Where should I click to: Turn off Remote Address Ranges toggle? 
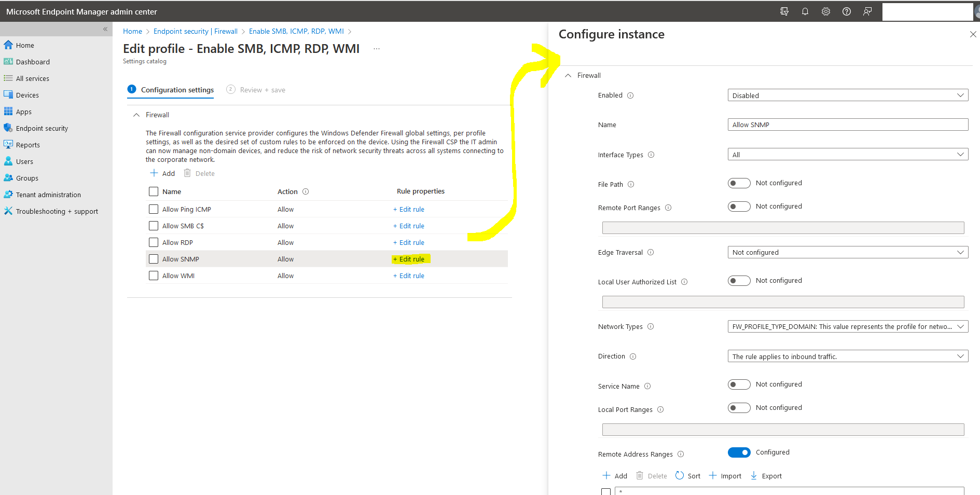[x=739, y=452]
